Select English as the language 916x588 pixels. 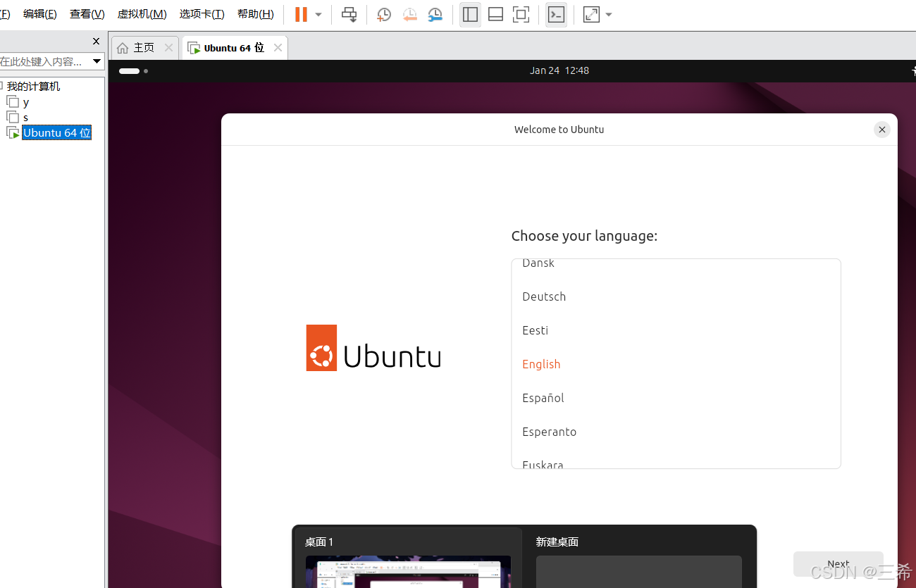tap(541, 364)
